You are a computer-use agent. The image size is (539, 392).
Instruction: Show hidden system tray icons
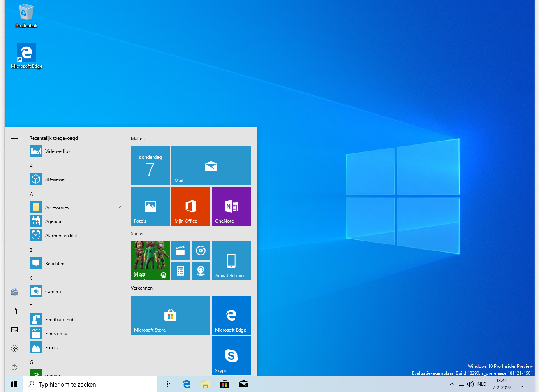click(x=452, y=384)
